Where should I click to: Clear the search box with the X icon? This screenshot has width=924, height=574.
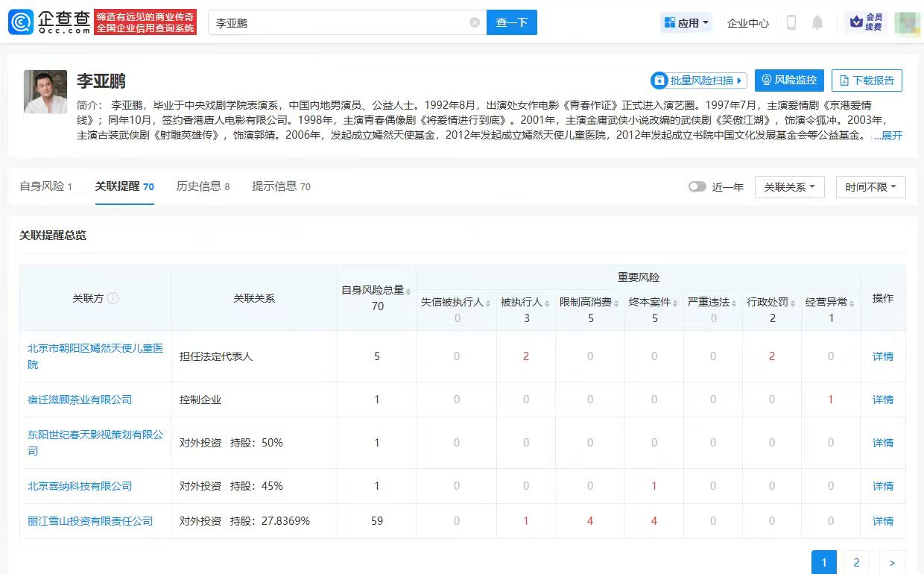click(x=475, y=22)
